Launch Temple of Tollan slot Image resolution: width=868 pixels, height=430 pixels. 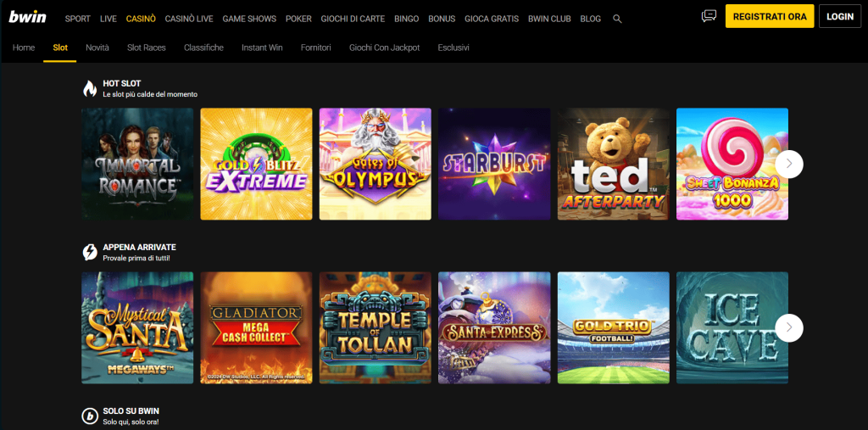tap(376, 328)
